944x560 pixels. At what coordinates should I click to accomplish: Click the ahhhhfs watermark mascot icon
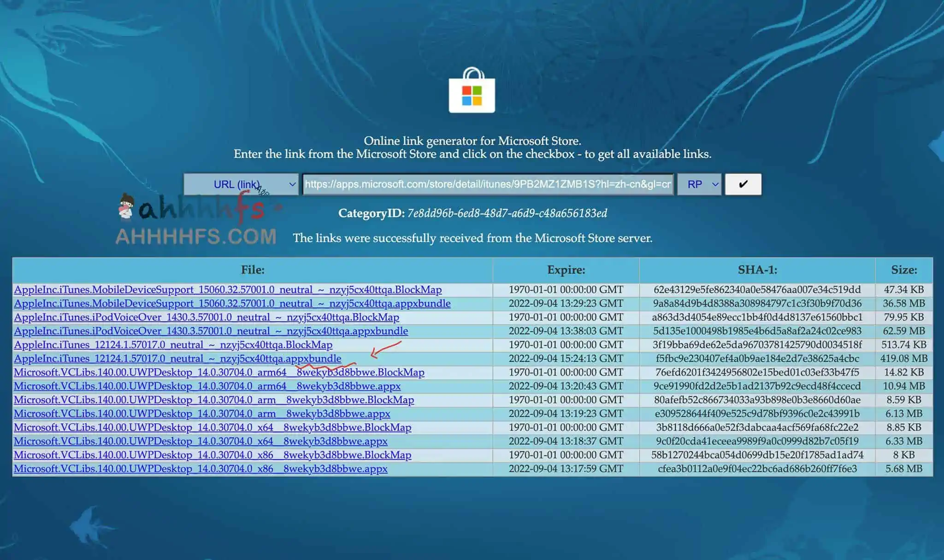pyautogui.click(x=126, y=206)
